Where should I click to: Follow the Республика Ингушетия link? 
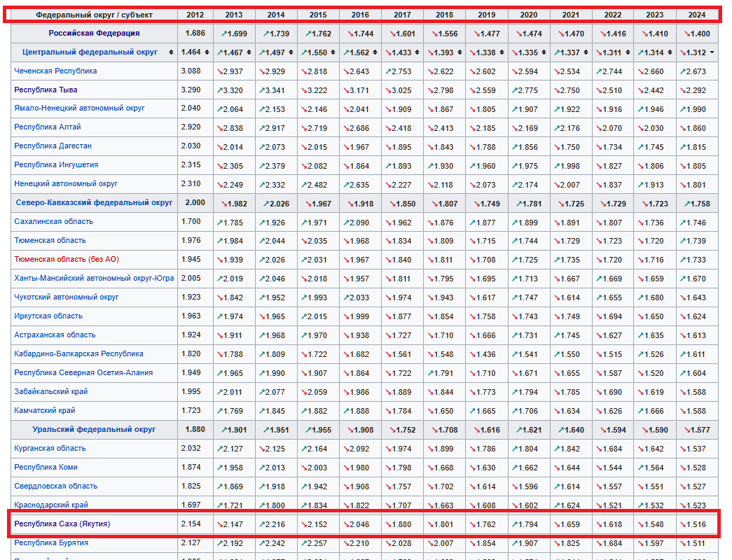[x=56, y=164]
